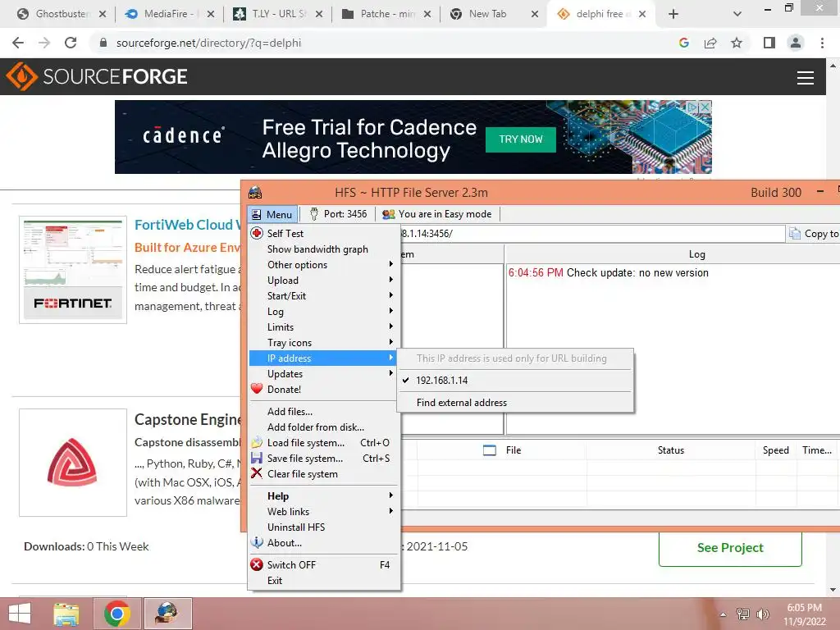840x630 pixels.
Task: Open the Chrome profile avatar
Action: pyautogui.click(x=796, y=43)
